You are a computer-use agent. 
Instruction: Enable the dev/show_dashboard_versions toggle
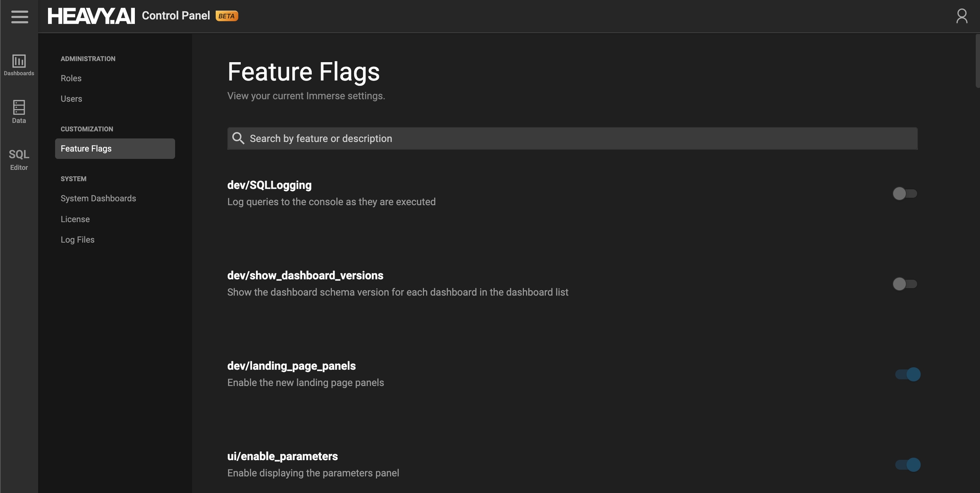click(905, 284)
